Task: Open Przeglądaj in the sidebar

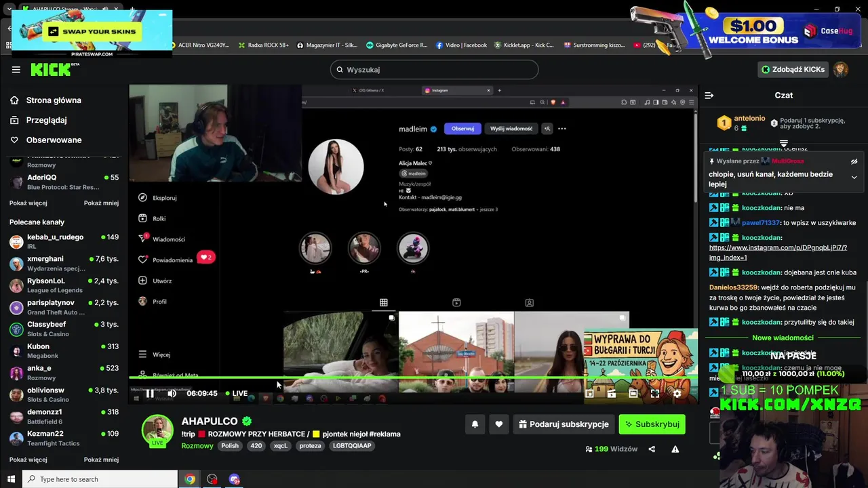Action: [x=46, y=120]
